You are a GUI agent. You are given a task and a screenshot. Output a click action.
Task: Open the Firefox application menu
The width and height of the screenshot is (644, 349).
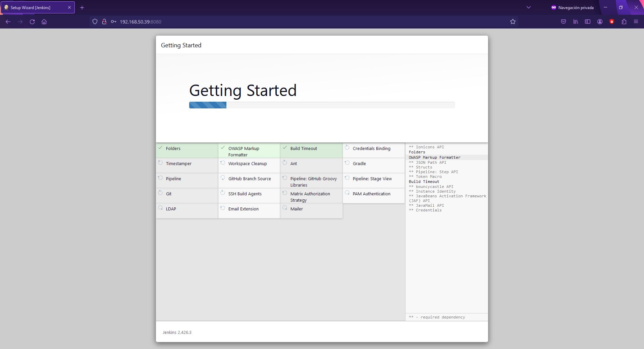coord(636,21)
